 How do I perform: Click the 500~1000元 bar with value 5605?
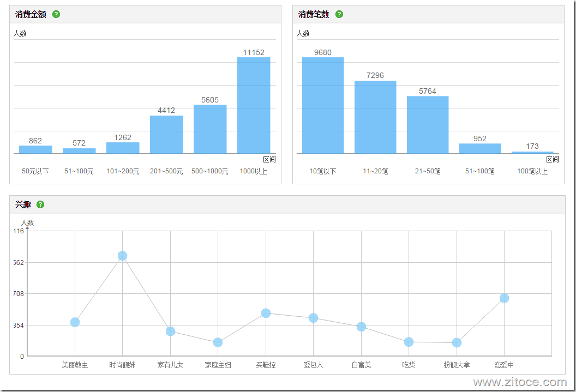coord(210,129)
